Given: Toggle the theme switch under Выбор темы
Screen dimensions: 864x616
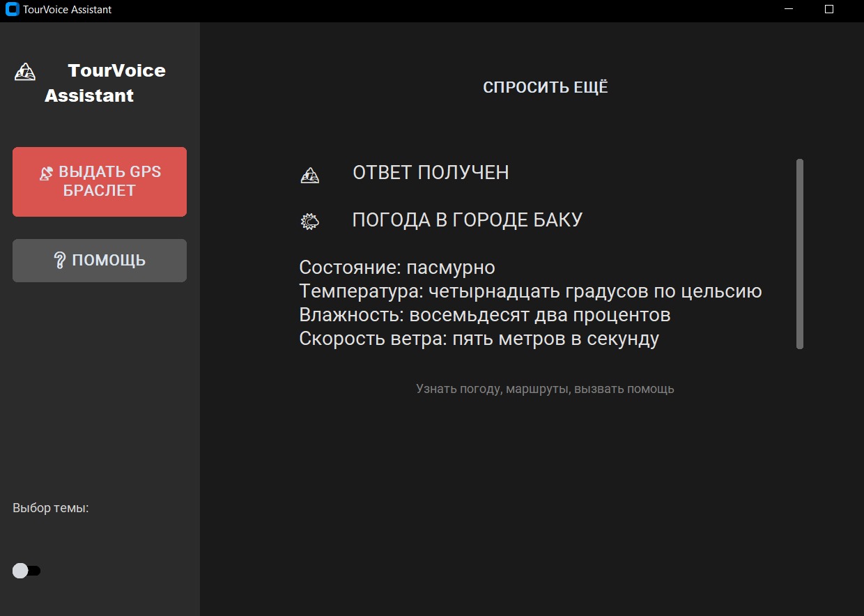Looking at the screenshot, I should (26, 570).
